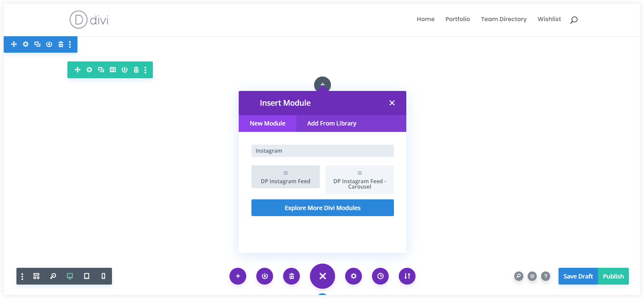The image size is (644, 299).
Task: Click zoom out icon in bottom bar
Action: (x=53, y=276)
